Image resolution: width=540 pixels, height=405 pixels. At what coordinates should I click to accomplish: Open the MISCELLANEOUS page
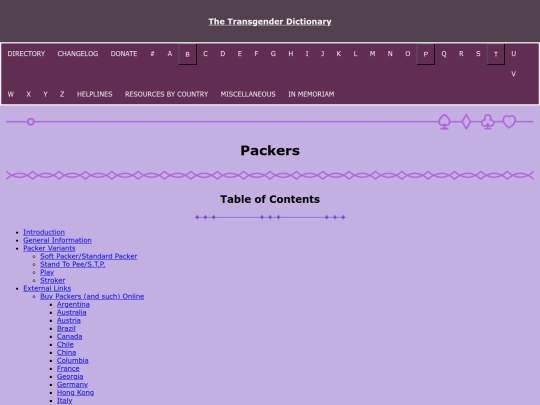coord(248,94)
